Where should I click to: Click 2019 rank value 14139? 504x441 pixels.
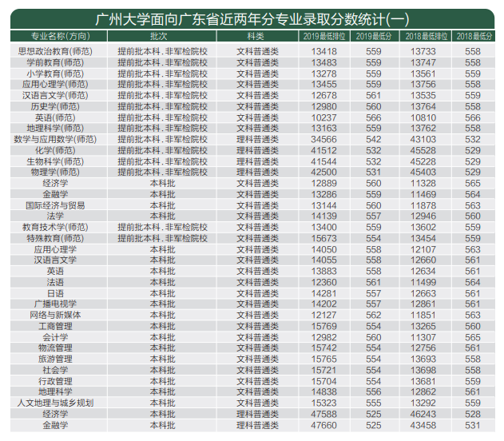pyautogui.click(x=324, y=217)
